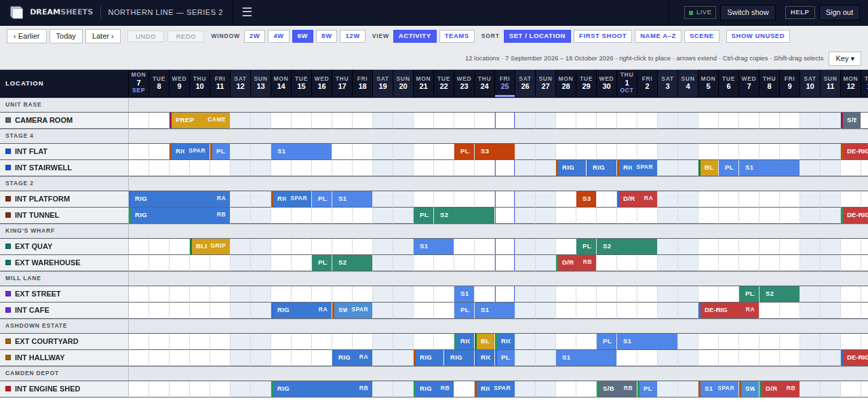Viewport: 868px width, 407px height.
Task: Move forward with the Later button
Action: point(103,36)
